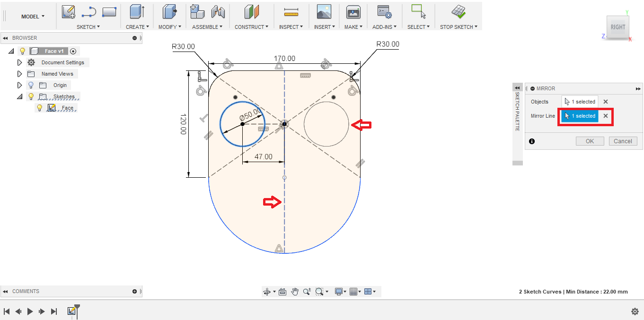The height and width of the screenshot is (320, 644).
Task: Click the timeline settings gear icon
Action: [635, 311]
